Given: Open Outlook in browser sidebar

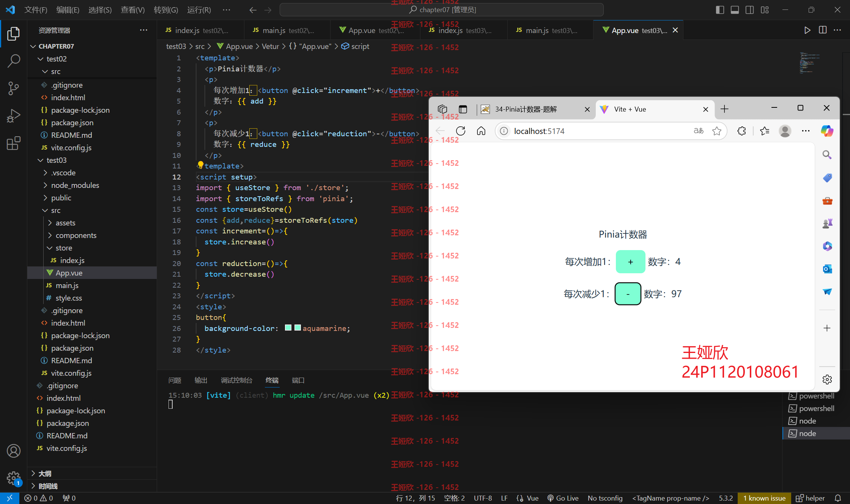Looking at the screenshot, I should point(827,269).
